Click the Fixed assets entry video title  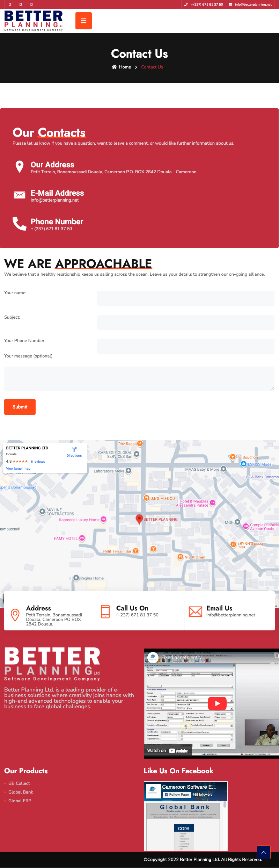pos(182,657)
